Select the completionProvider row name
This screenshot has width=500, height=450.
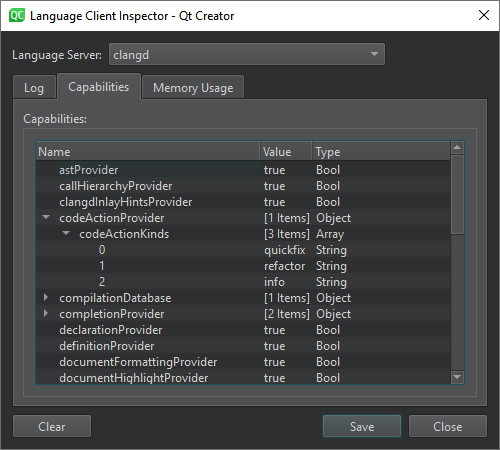112,314
